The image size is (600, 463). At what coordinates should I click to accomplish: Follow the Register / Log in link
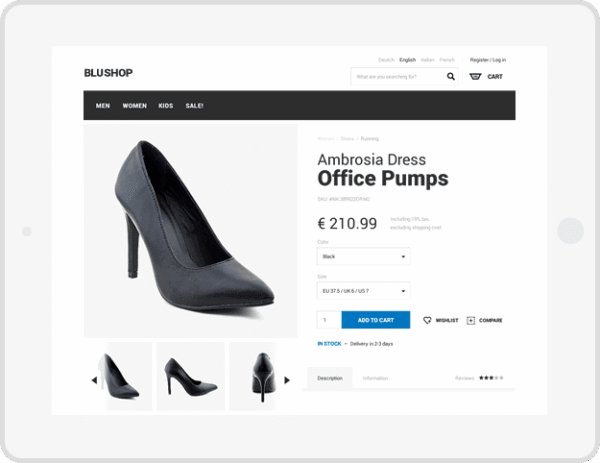click(488, 60)
